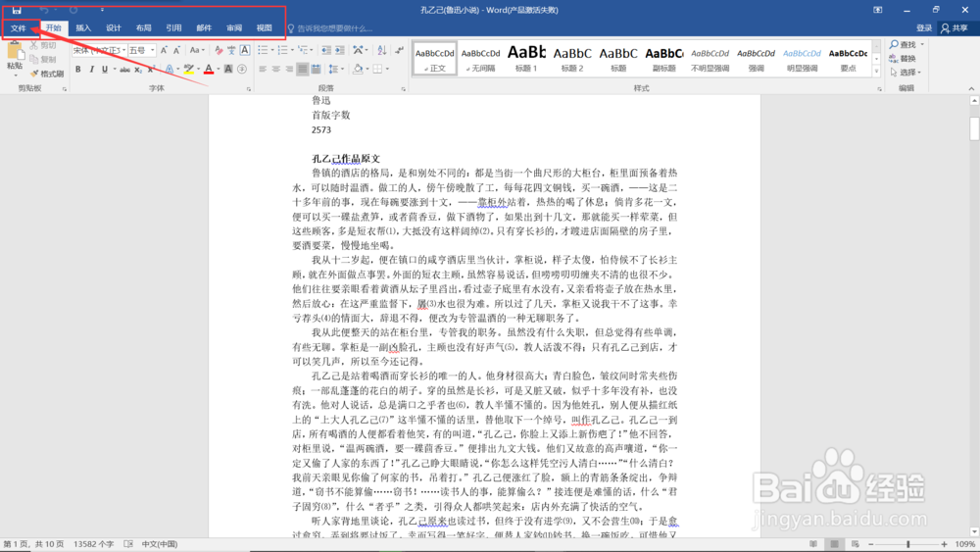Open the Change Case Aa dropdown

[x=197, y=50]
